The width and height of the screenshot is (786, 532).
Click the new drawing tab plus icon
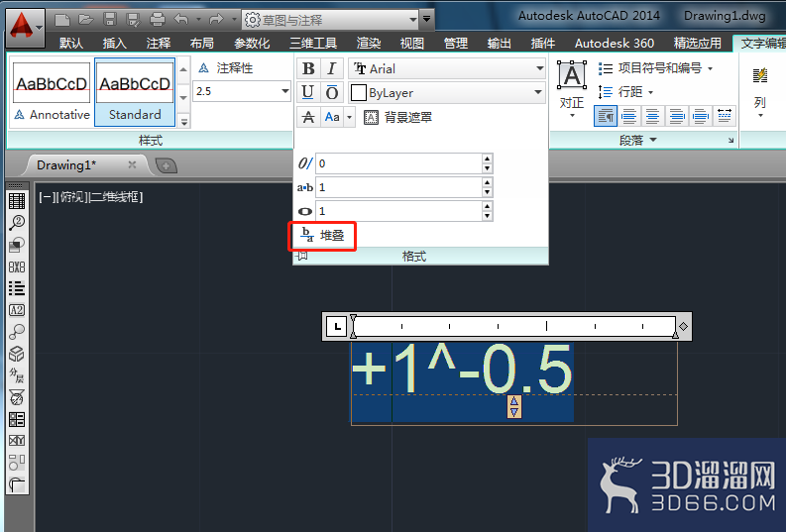point(166,165)
